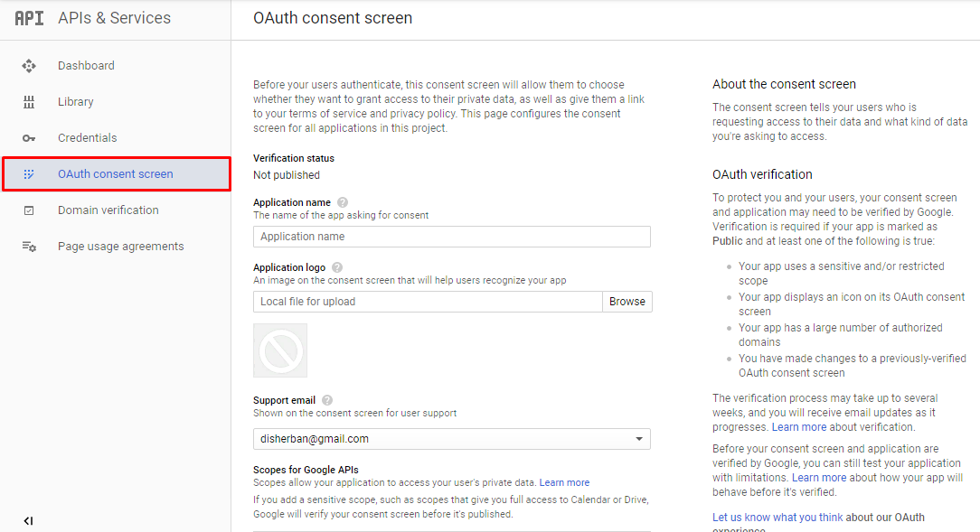Click the APIs & Services title
The height and width of the screenshot is (532, 980).
point(115,18)
